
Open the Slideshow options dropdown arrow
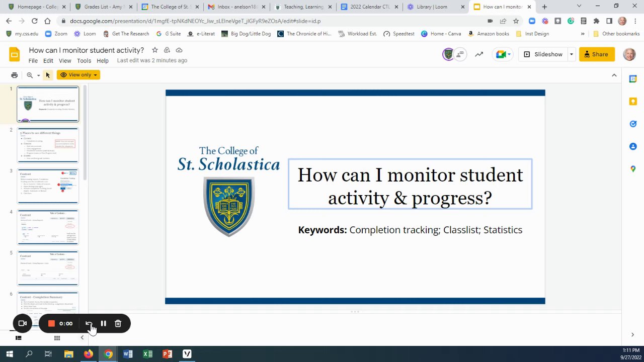coord(572,54)
